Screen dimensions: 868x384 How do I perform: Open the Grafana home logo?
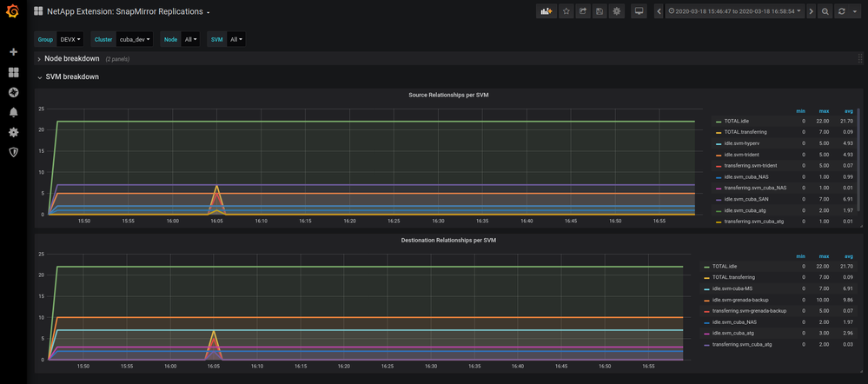[13, 11]
